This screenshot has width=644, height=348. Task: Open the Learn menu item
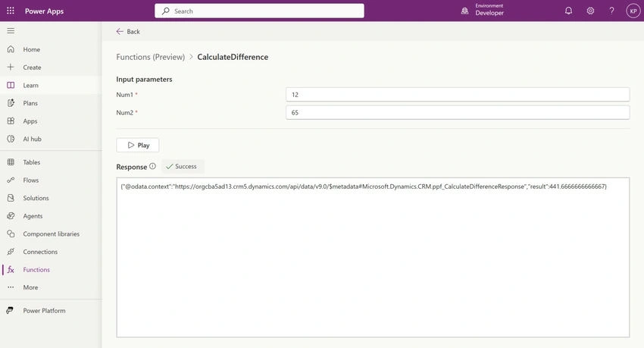(51, 85)
